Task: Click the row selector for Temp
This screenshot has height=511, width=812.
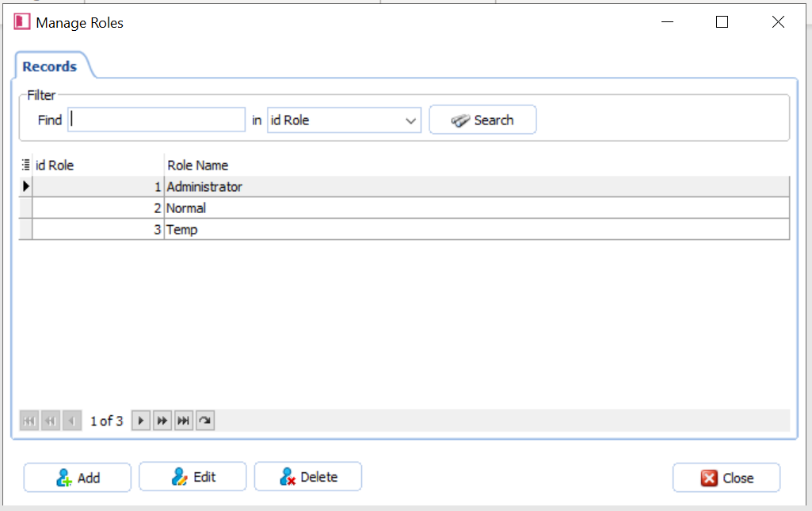Action: click(25, 229)
